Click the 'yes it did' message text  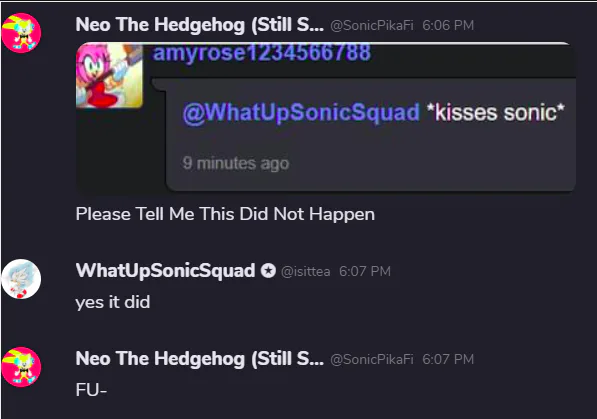(113, 302)
